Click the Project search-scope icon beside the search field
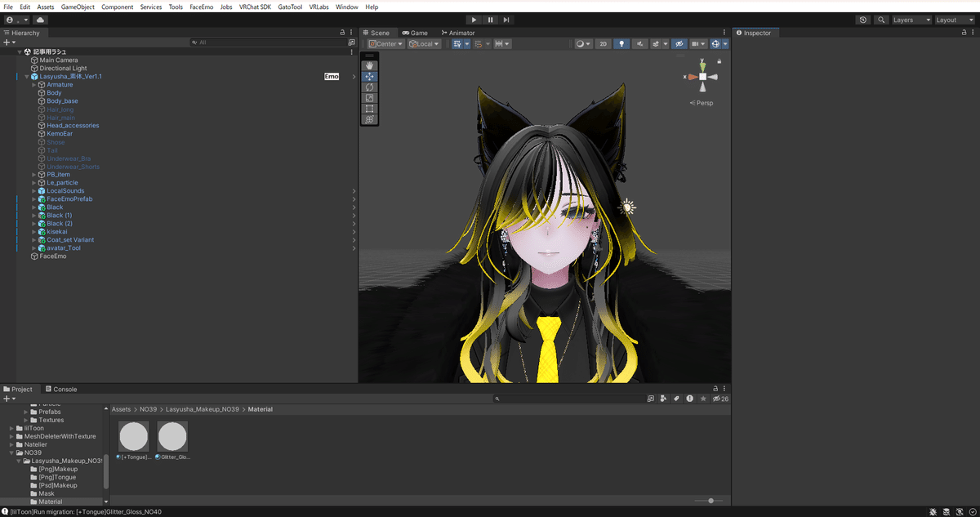 pos(651,399)
